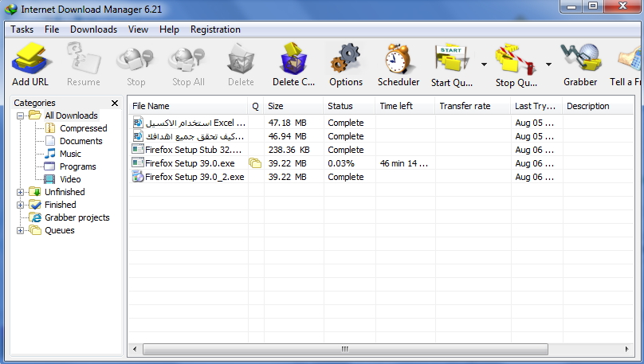Viewport: 644px width, 364px height.
Task: Open the Downloads menu
Action: tap(93, 29)
